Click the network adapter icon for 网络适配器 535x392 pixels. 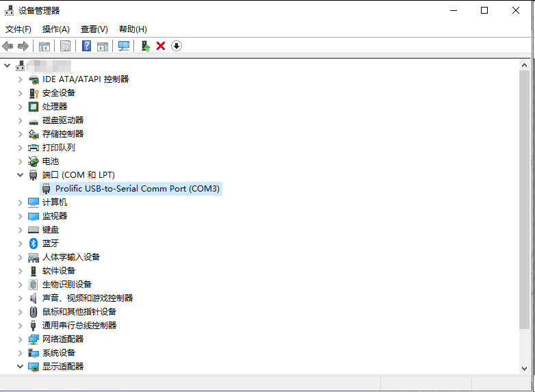tap(33, 339)
